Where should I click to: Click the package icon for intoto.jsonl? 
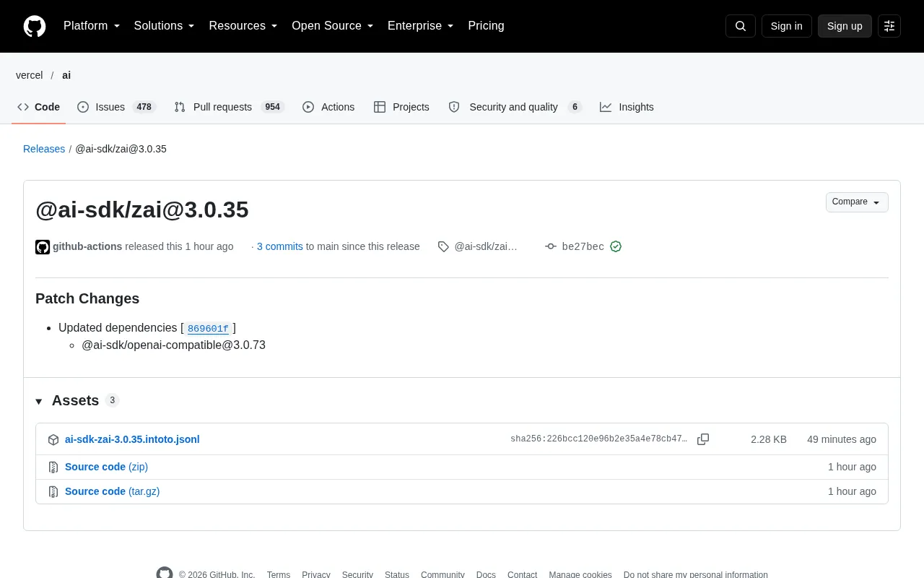(x=53, y=439)
